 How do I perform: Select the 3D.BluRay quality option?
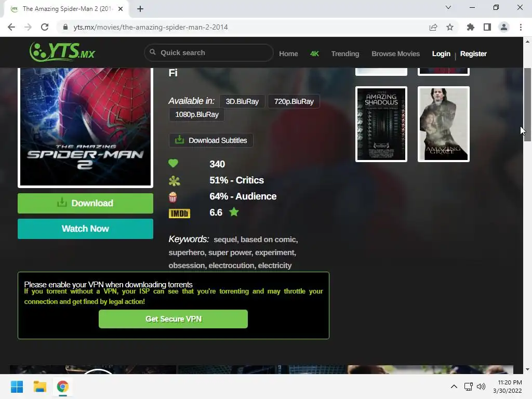[x=242, y=101]
